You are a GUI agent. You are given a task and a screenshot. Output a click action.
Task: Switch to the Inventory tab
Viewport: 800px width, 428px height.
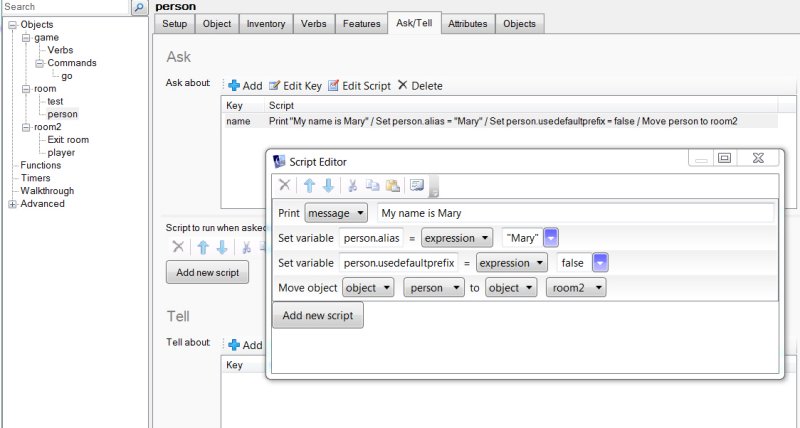265,23
